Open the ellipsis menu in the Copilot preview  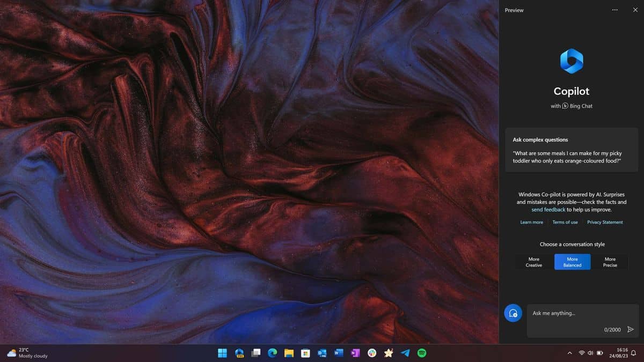614,10
